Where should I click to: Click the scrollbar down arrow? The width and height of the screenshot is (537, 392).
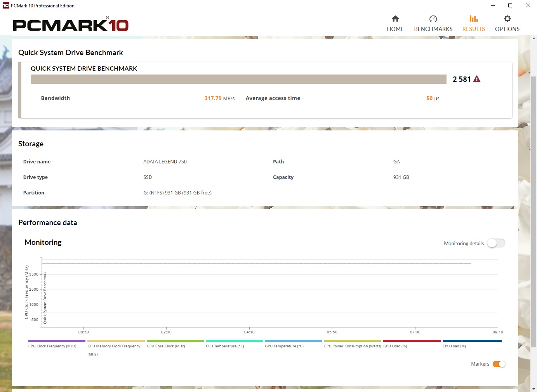click(534, 389)
